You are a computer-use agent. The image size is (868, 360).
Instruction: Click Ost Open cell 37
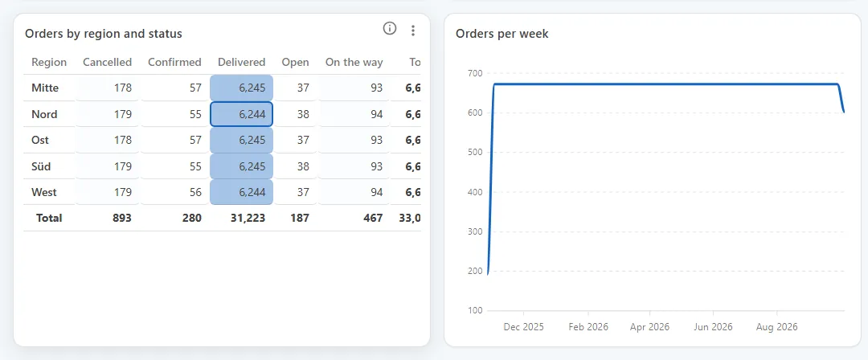(x=296, y=140)
